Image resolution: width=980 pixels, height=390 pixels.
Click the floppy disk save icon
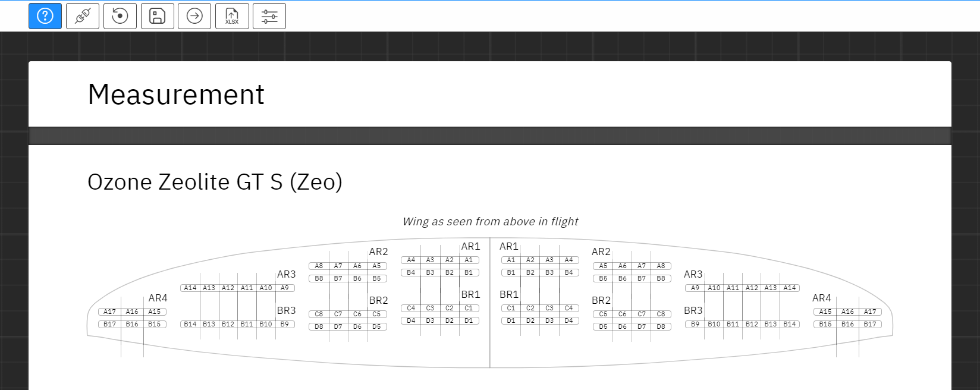158,16
